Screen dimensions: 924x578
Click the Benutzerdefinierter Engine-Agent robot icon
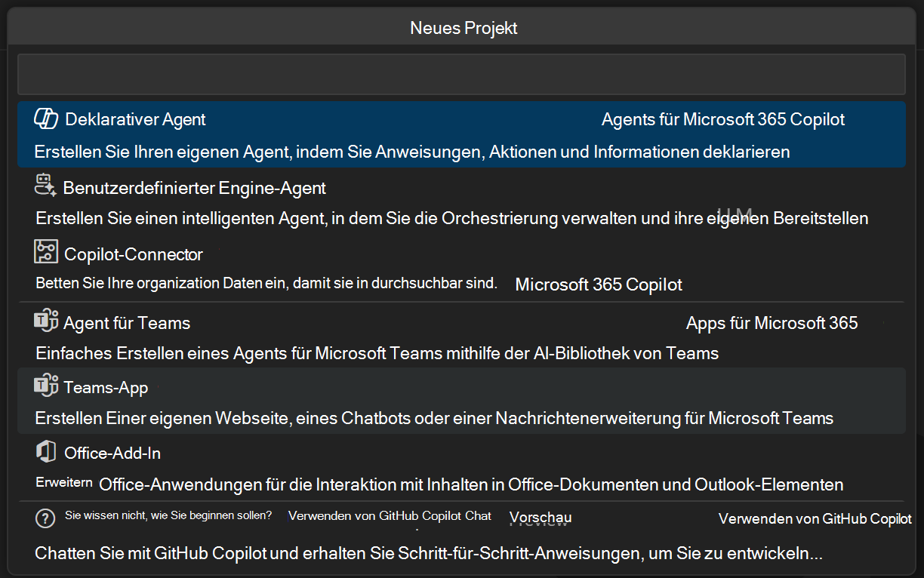[45, 185]
